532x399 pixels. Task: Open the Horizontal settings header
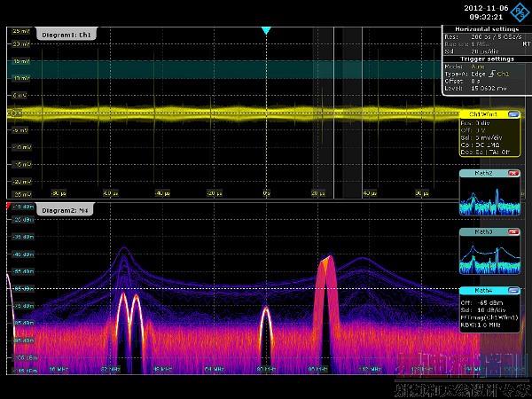point(487,29)
